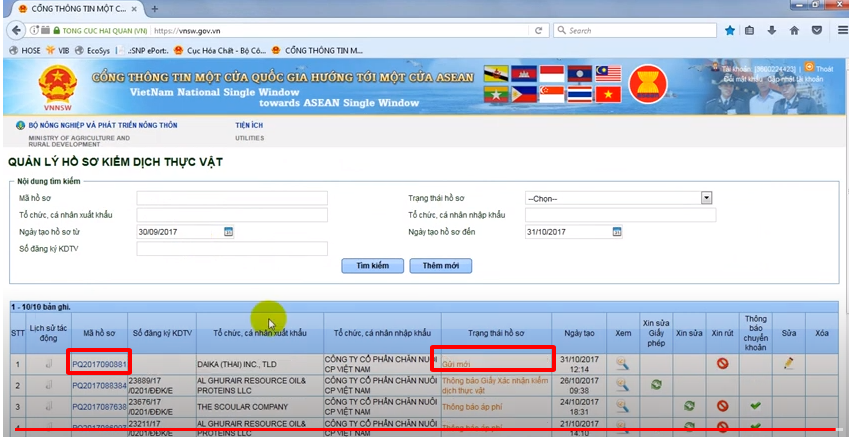This screenshot has height=437, width=849.
Task: Open calendar picker for Ngày tạo hồ sơ đến
Action: [617, 232]
